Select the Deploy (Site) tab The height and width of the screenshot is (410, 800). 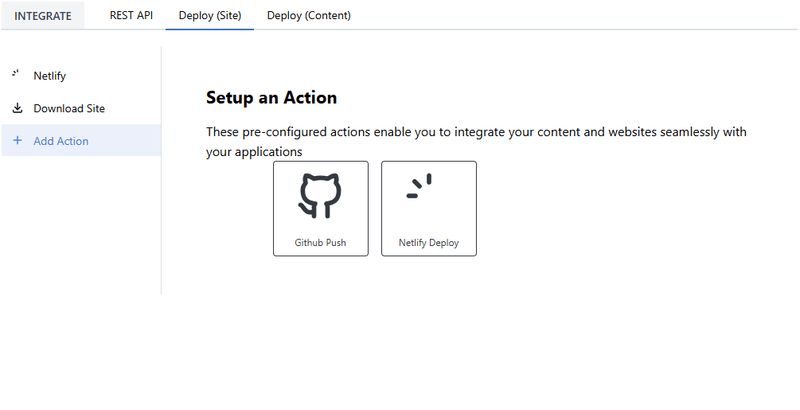click(209, 15)
